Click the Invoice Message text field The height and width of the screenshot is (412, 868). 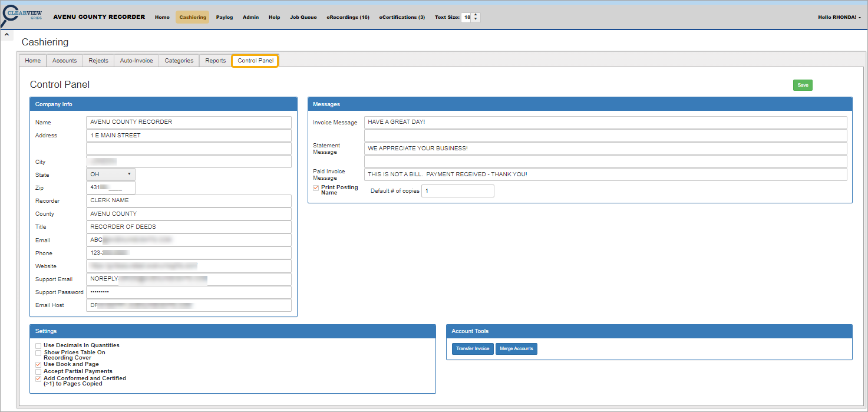pos(605,123)
